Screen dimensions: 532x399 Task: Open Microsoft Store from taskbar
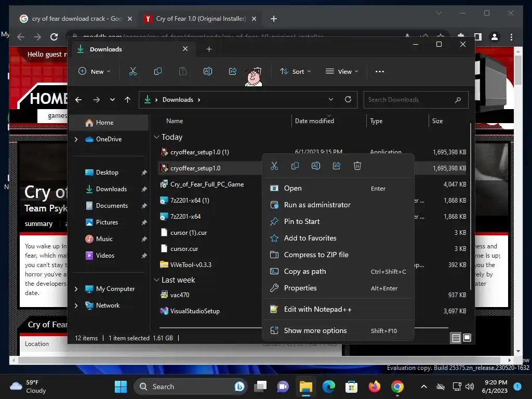(x=351, y=387)
